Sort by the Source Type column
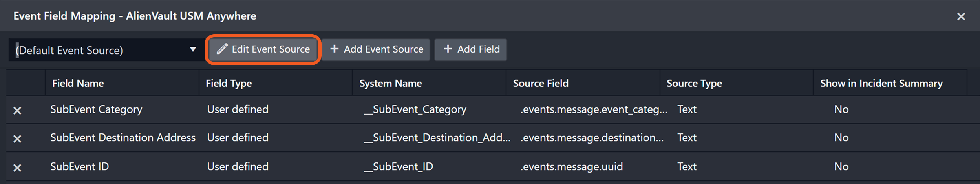980x184 pixels. point(694,83)
